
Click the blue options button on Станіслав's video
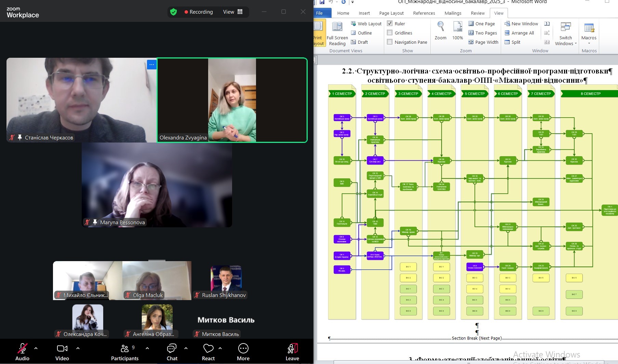(x=151, y=65)
